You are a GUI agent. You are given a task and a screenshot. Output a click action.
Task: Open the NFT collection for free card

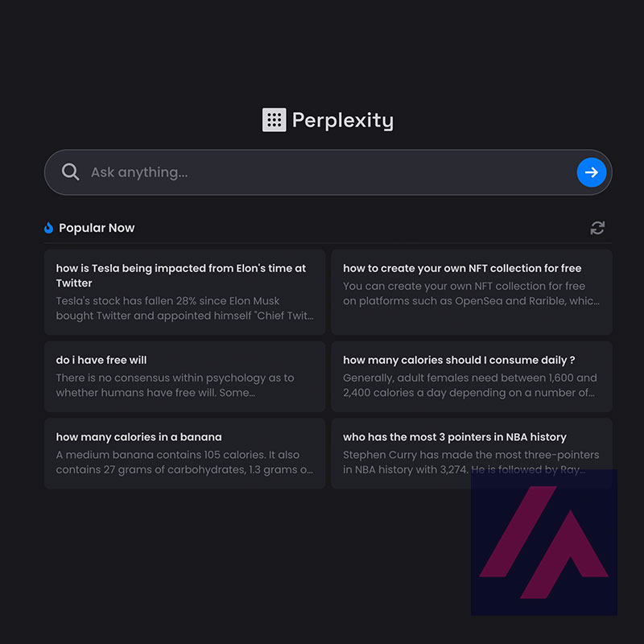tap(472, 291)
